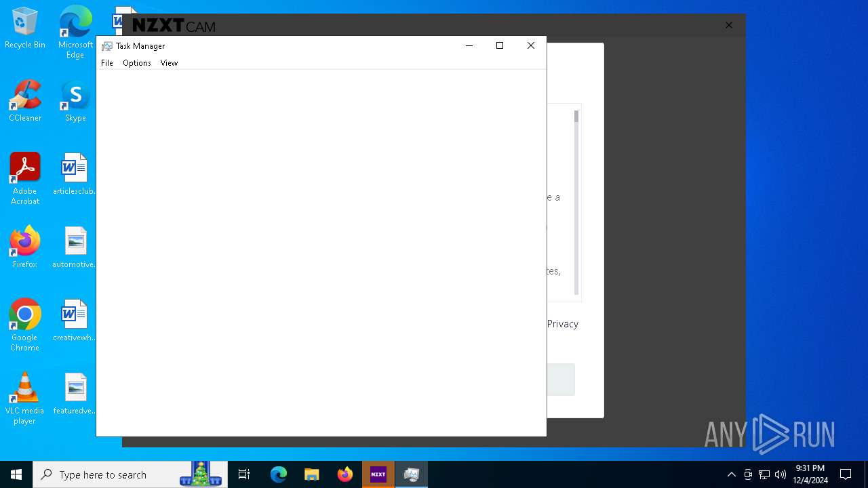Screen dimensions: 868x488
Task: Maximize the Task Manager window
Action: point(500,46)
